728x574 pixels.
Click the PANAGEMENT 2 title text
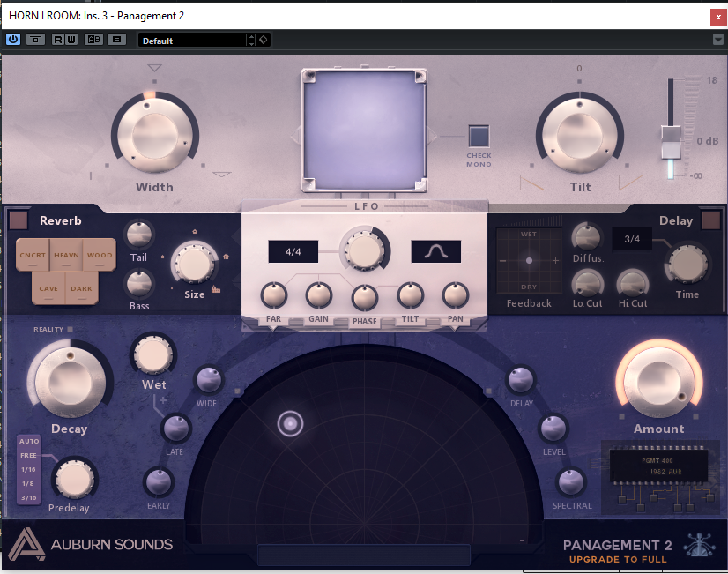pos(618,545)
